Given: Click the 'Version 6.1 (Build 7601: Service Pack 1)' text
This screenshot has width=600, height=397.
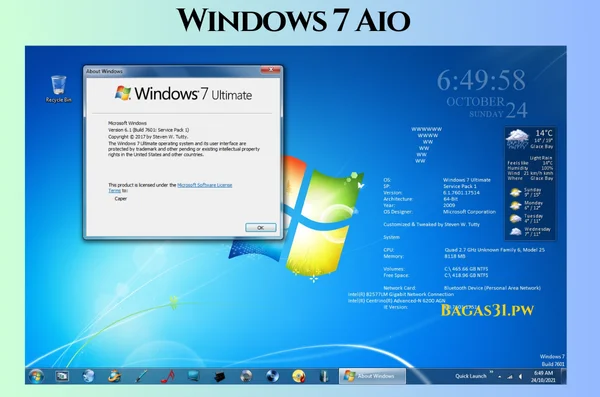Looking at the screenshot, I should 148,130.
